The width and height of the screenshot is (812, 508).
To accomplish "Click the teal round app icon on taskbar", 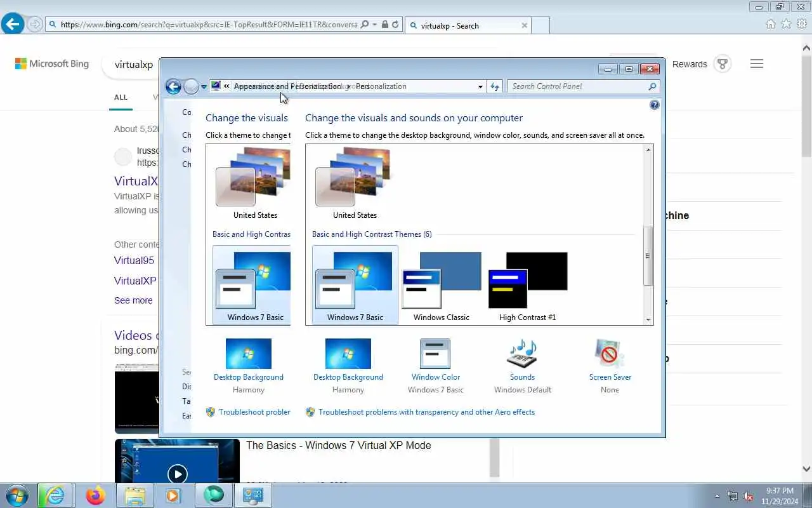I will click(214, 495).
